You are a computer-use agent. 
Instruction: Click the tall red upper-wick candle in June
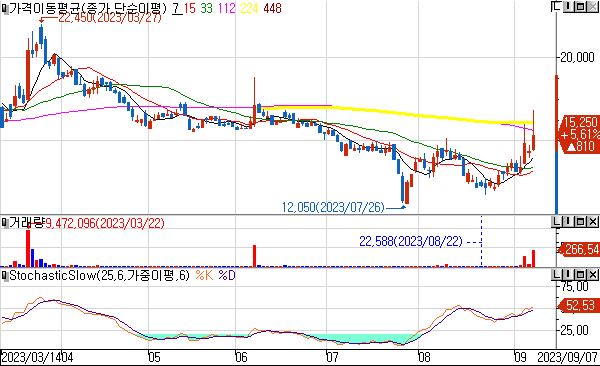(254, 100)
